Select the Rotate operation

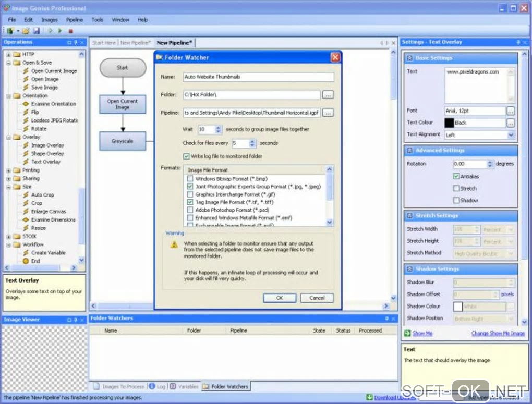tap(39, 129)
